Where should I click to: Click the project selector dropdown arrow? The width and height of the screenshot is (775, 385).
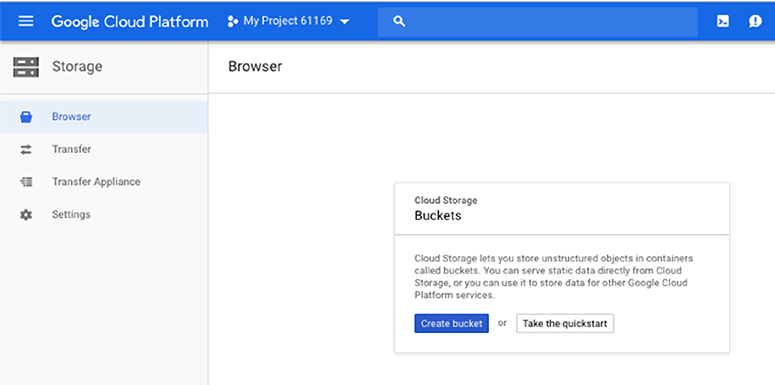tap(344, 22)
